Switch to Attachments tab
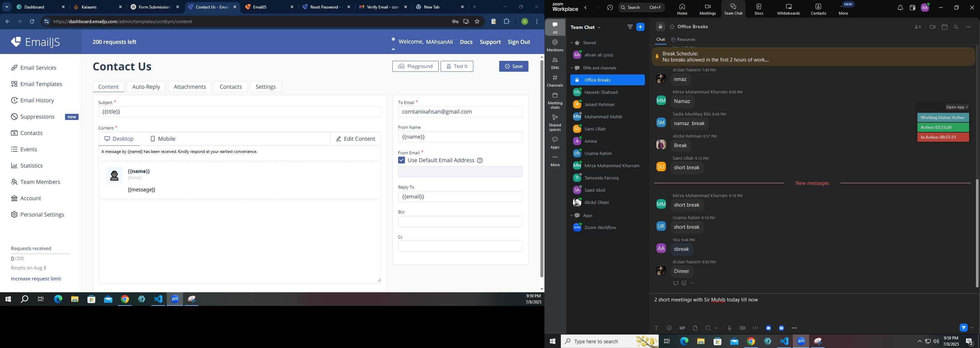 [190, 87]
